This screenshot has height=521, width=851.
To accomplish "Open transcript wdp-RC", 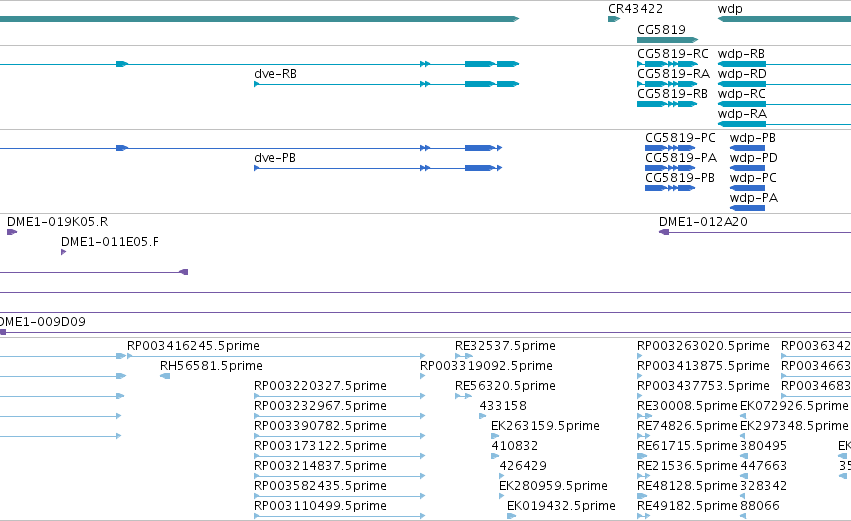I will click(741, 94).
